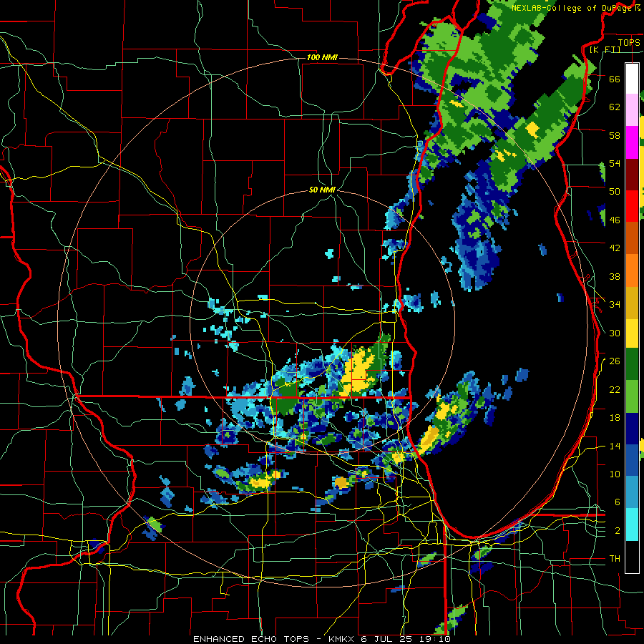Click the "62" legend value
Image resolution: width=644 pixels, height=644 pixels.
(x=615, y=107)
